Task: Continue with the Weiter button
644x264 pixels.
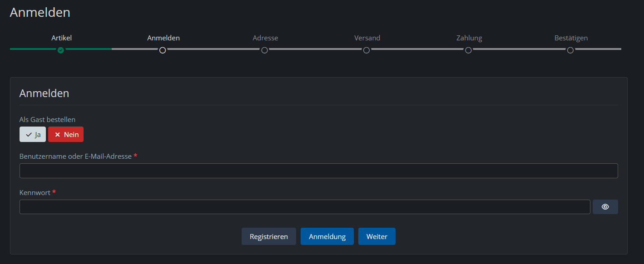Action: (376, 237)
